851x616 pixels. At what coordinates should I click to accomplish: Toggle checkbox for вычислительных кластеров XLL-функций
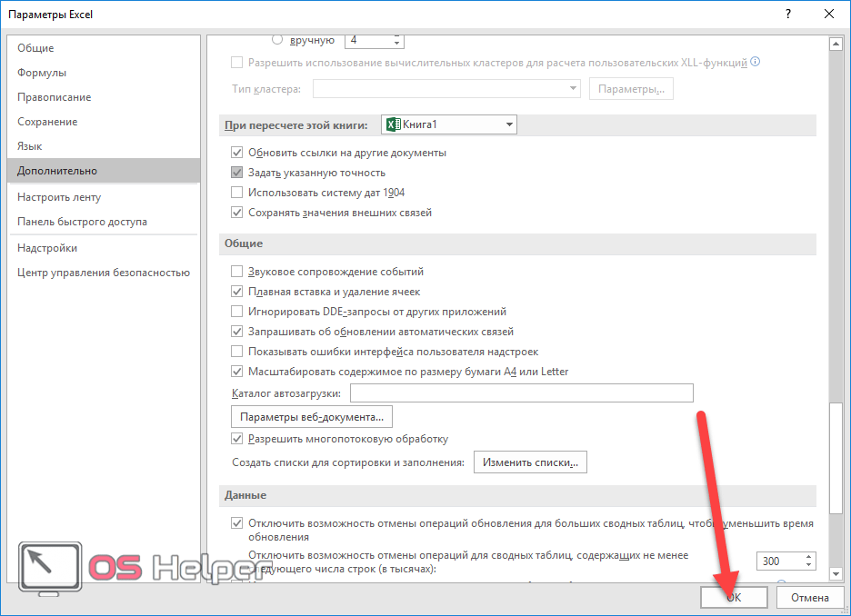click(x=236, y=63)
